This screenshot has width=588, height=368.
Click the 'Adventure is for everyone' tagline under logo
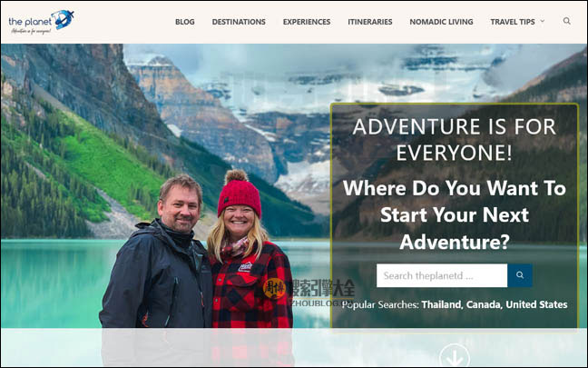click(31, 31)
